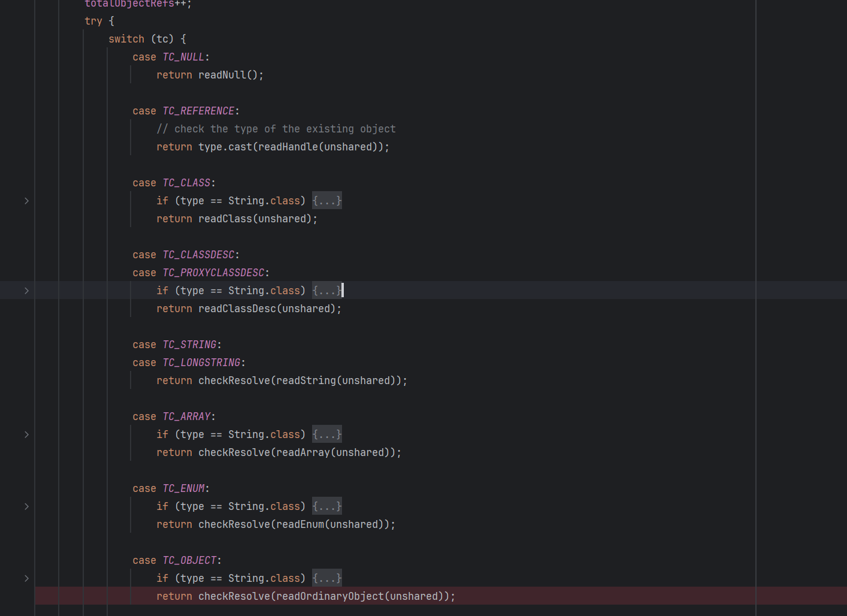Expand gutter fold arrow under TC_PROXYCLASSDESC case
This screenshot has width=847, height=616.
pos(26,291)
